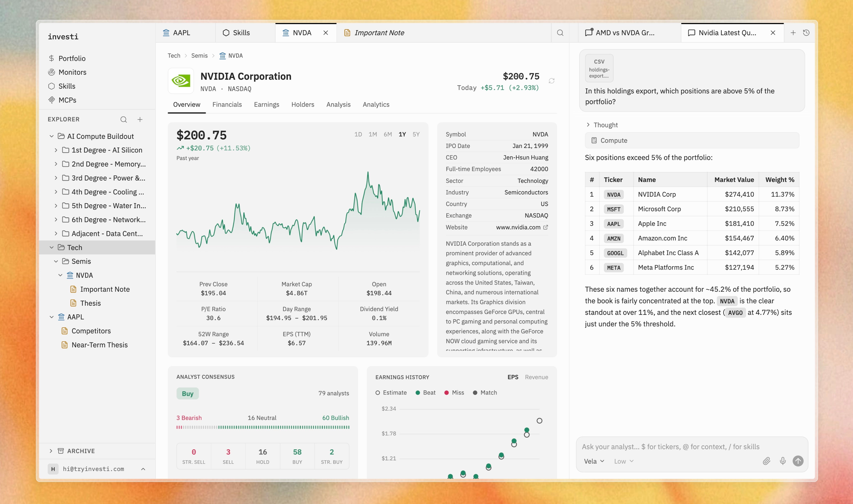The image size is (853, 504).
Task: Click the AVGO ticker chip in summary
Action: (x=735, y=313)
